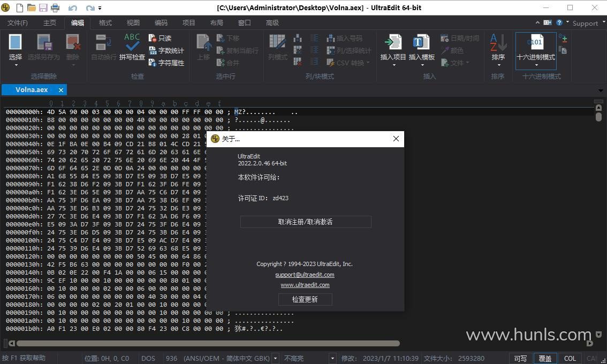Viewport: 607px width, 364px height.
Task: Click the 下移 move line down item
Action: 227,38
